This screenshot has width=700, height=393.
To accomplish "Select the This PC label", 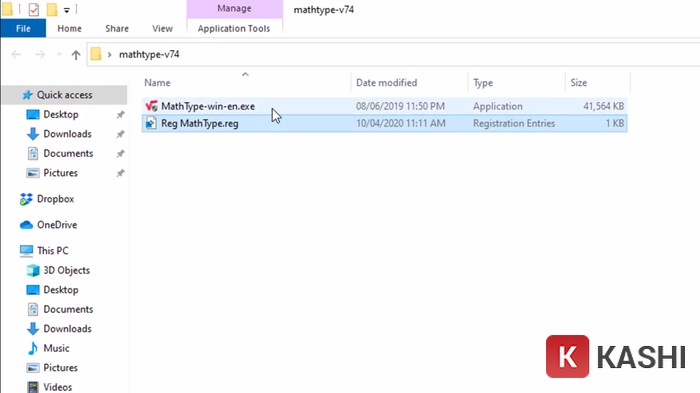I will pyautogui.click(x=53, y=251).
